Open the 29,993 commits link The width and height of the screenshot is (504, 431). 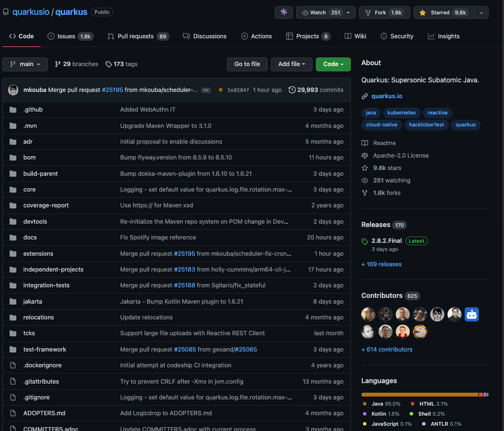pos(316,90)
